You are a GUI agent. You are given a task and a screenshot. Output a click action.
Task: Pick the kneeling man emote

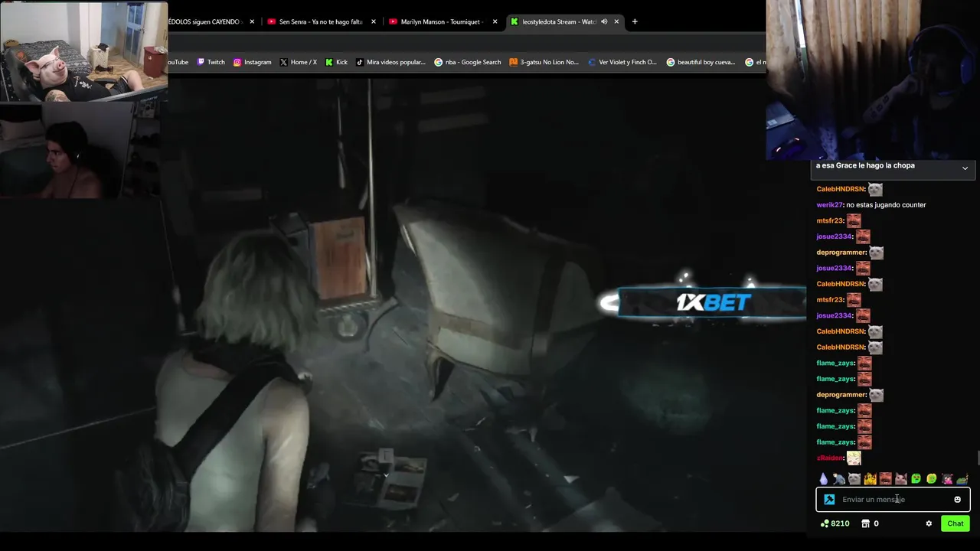coord(839,479)
